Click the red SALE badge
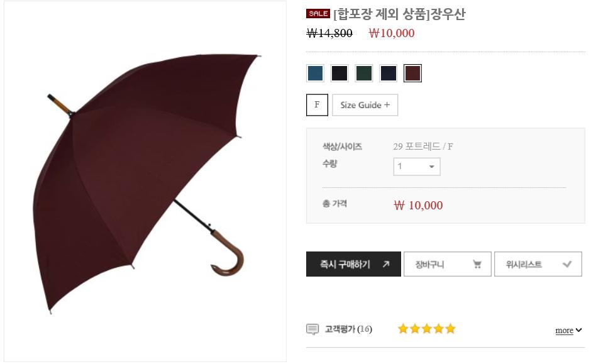The width and height of the screenshot is (613, 364). 318,13
